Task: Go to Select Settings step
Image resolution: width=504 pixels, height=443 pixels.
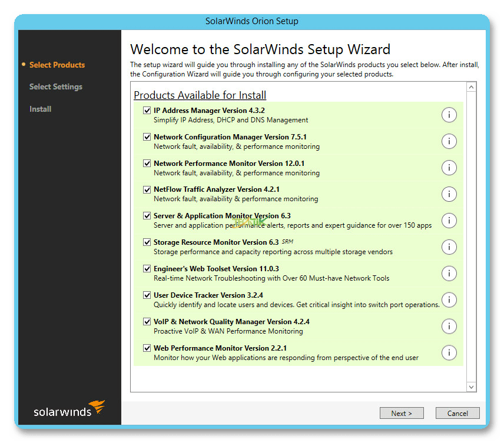Action: pos(56,87)
